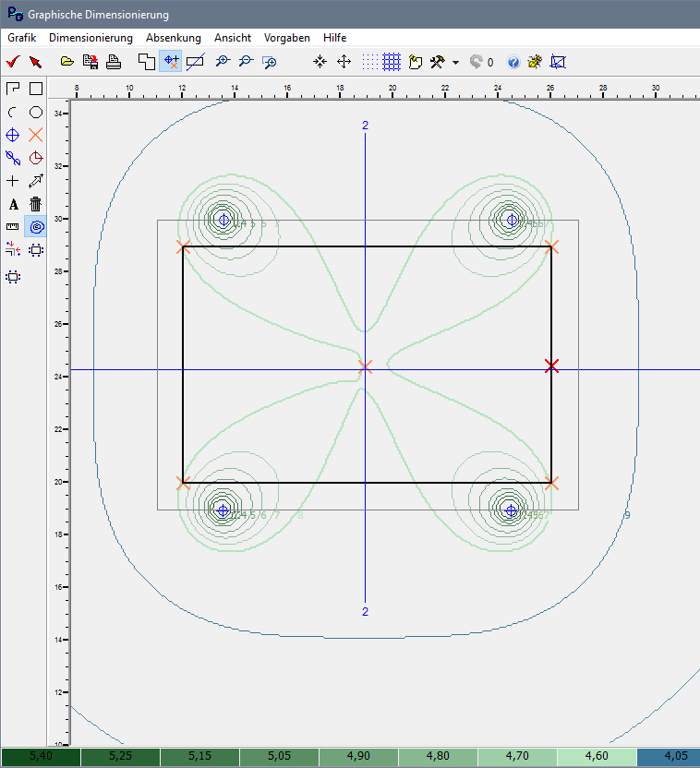This screenshot has height=768, width=700.
Task: Click the trash can delete tool
Action: tap(36, 204)
